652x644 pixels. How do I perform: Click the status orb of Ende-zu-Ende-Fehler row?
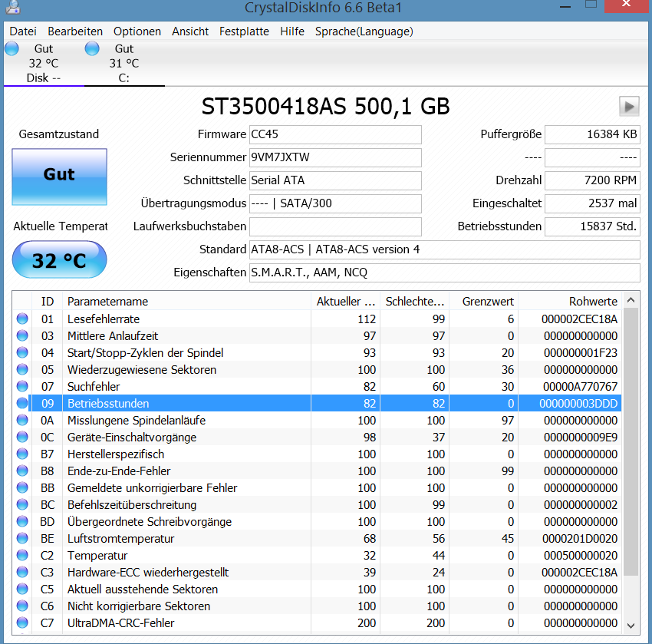pos(22,471)
